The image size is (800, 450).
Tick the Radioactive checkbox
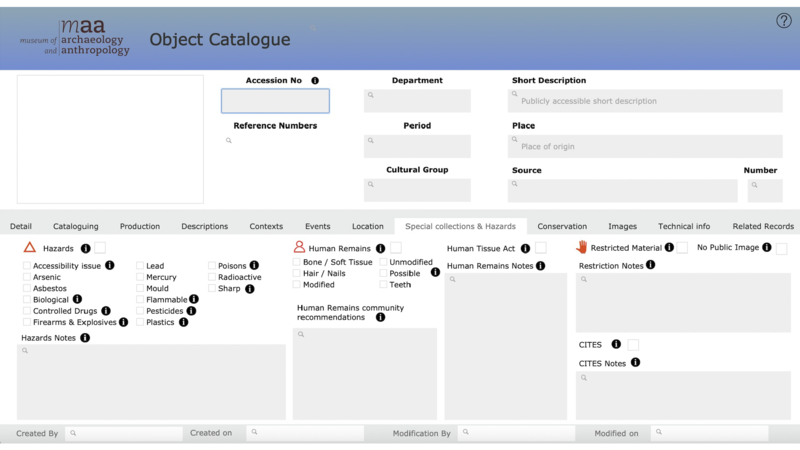coord(212,277)
